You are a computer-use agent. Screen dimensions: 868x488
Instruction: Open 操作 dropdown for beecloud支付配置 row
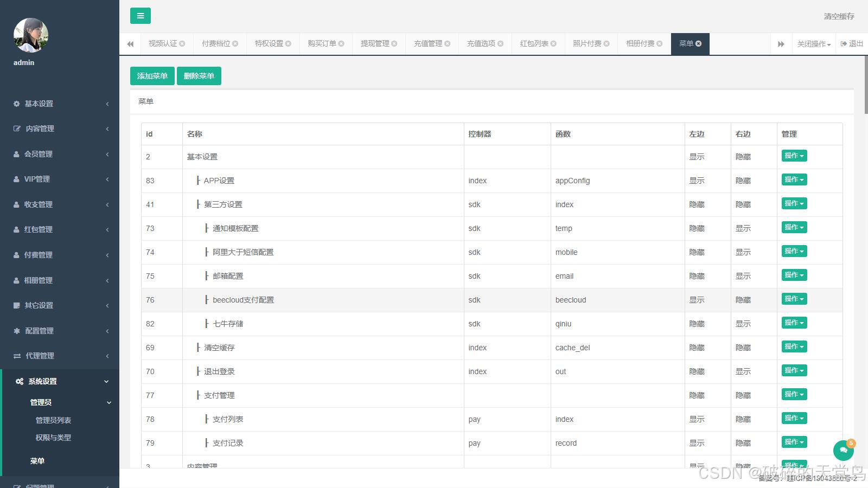(x=794, y=299)
